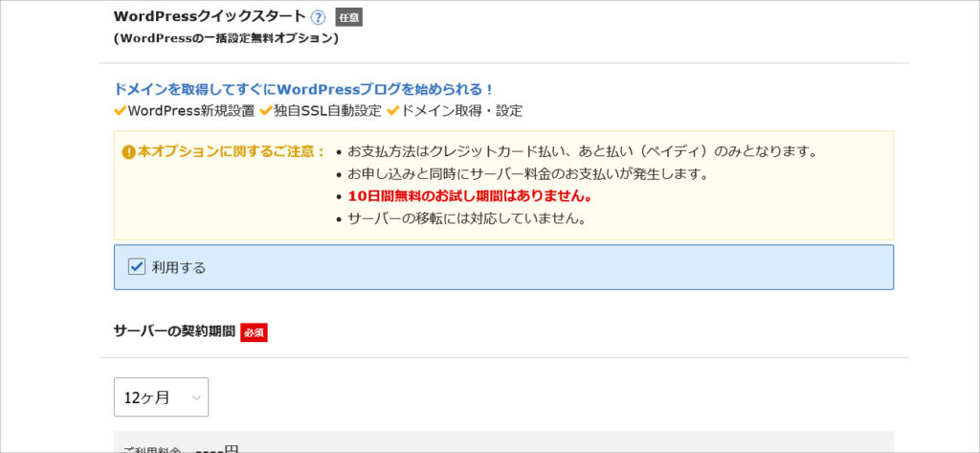Open the 12ヶ月 contract period dropdown
The image size is (980, 453).
(161, 397)
